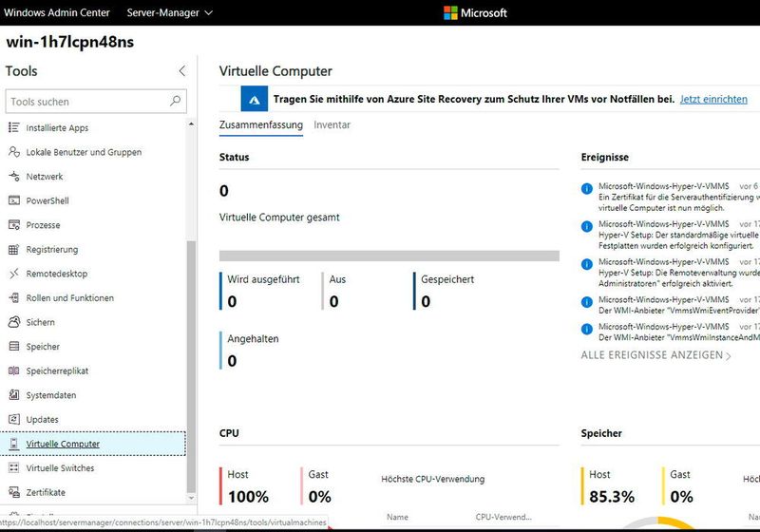The width and height of the screenshot is (760, 532).
Task: Click the search magnifier icon in Tools
Action: 175,101
